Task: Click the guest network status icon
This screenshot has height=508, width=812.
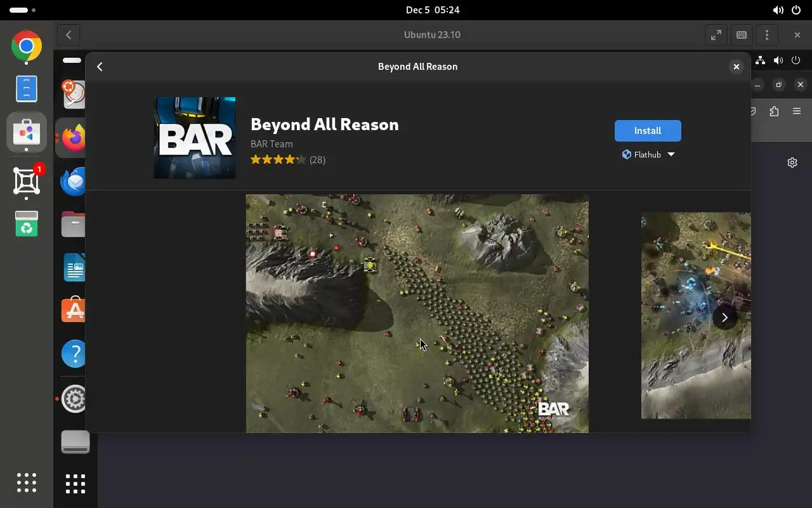Action: (761, 60)
